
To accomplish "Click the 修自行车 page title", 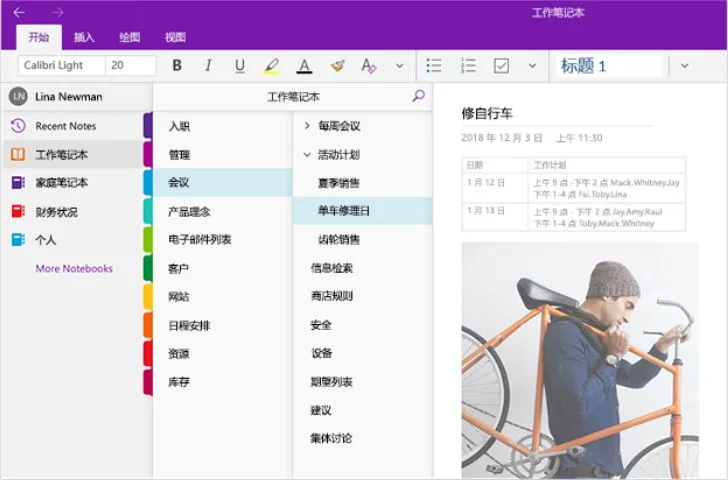I will tap(487, 113).
